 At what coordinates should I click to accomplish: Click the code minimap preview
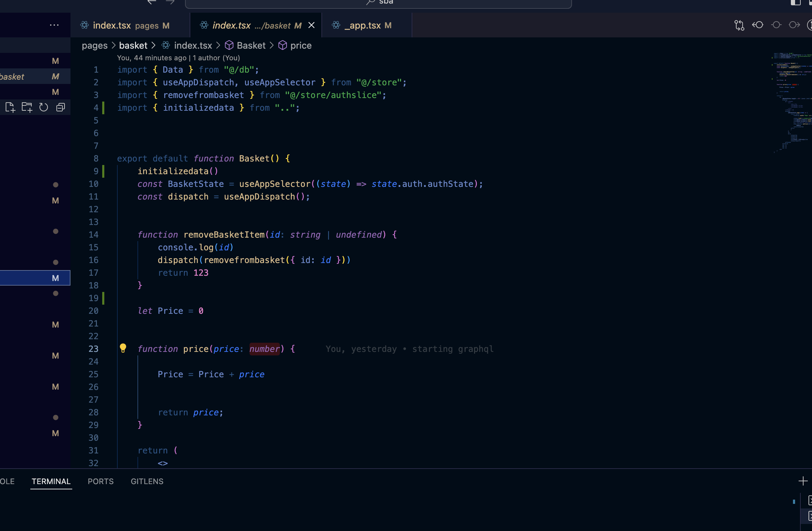792,102
